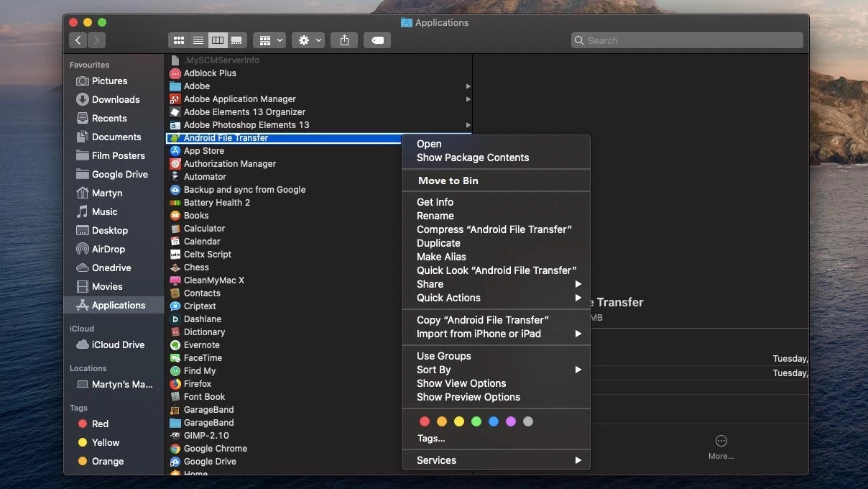Select the Firefox application icon

[x=175, y=383]
